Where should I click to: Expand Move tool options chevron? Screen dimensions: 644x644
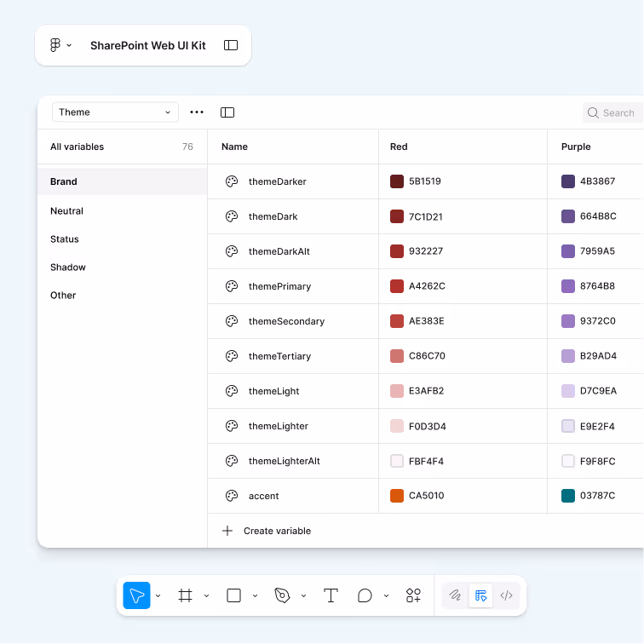(158, 596)
